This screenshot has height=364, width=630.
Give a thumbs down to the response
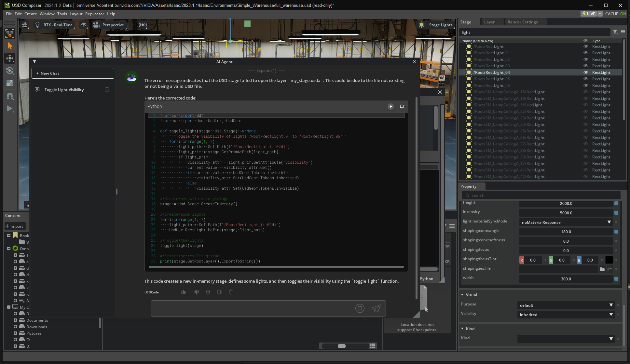pos(196,292)
